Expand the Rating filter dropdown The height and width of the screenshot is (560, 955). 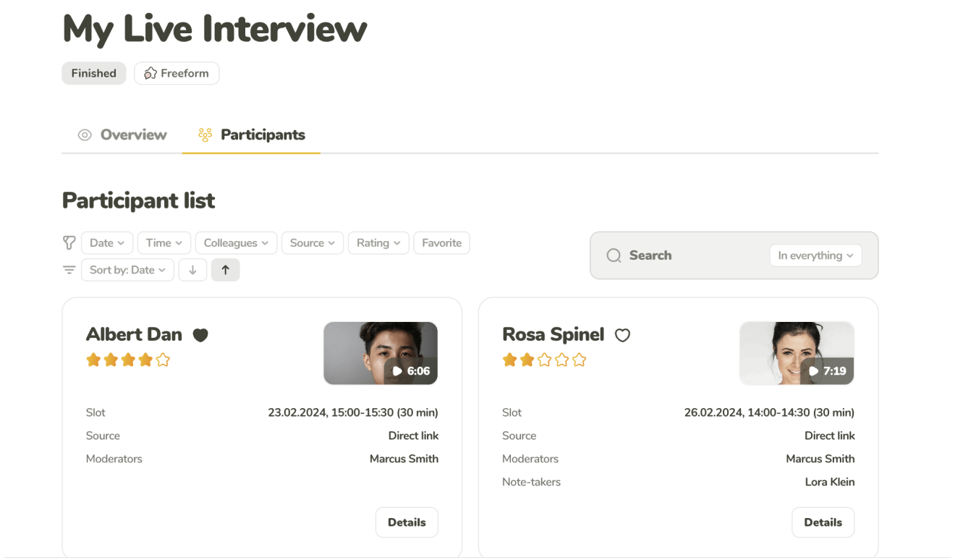378,242
